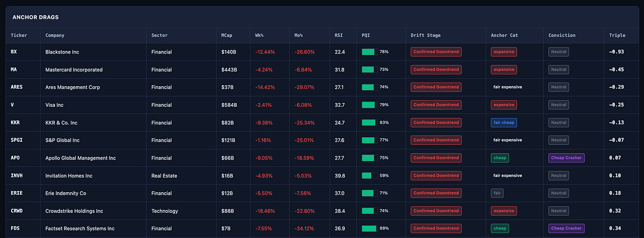Sort by the PQI column header
The width and height of the screenshot is (644, 238).
click(x=365, y=35)
